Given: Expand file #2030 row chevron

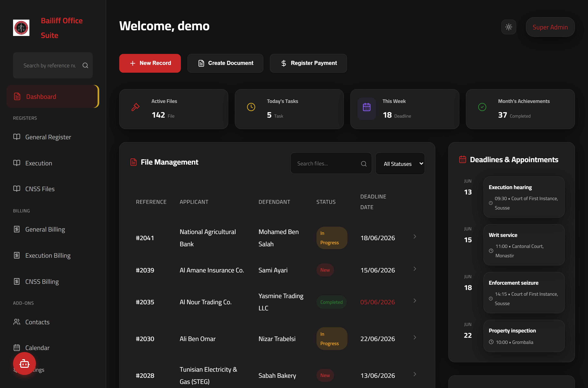Looking at the screenshot, I should [x=415, y=337].
